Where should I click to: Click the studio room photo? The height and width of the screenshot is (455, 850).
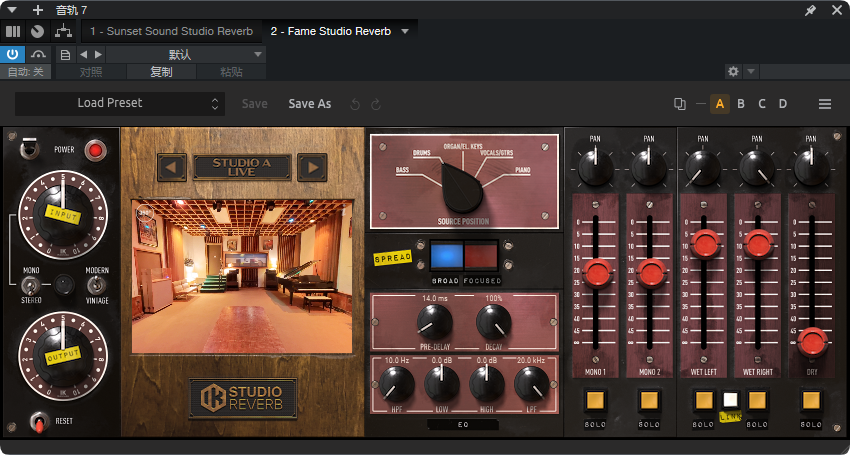[242, 277]
